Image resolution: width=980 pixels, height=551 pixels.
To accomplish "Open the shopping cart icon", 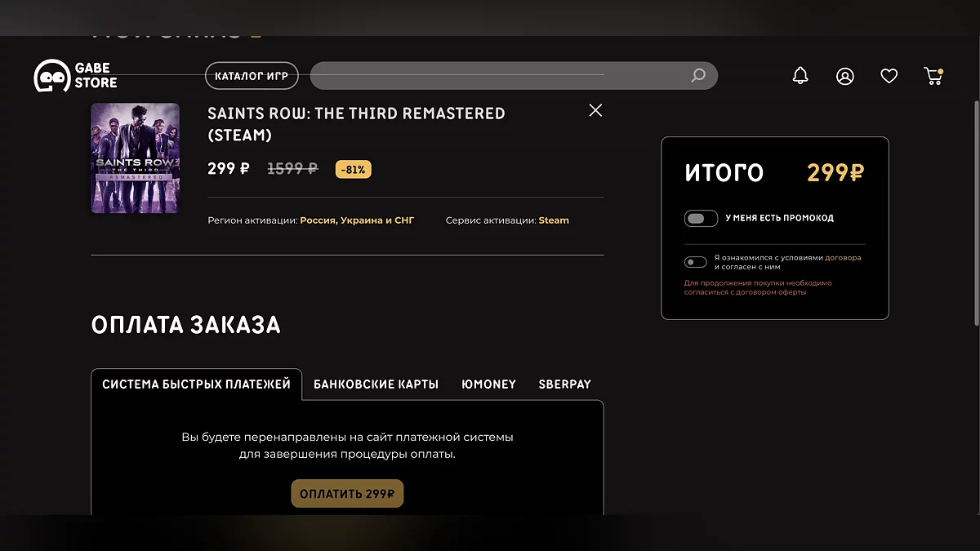I will (933, 76).
